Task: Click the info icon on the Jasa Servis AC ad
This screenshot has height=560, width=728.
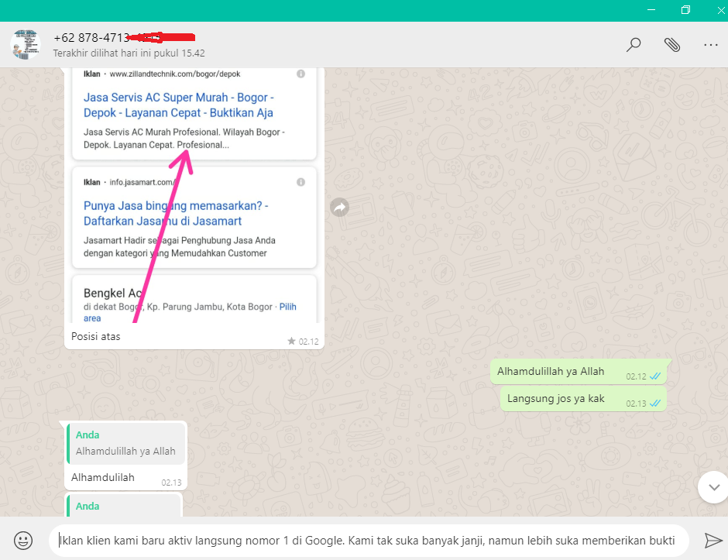Action: 300,74
